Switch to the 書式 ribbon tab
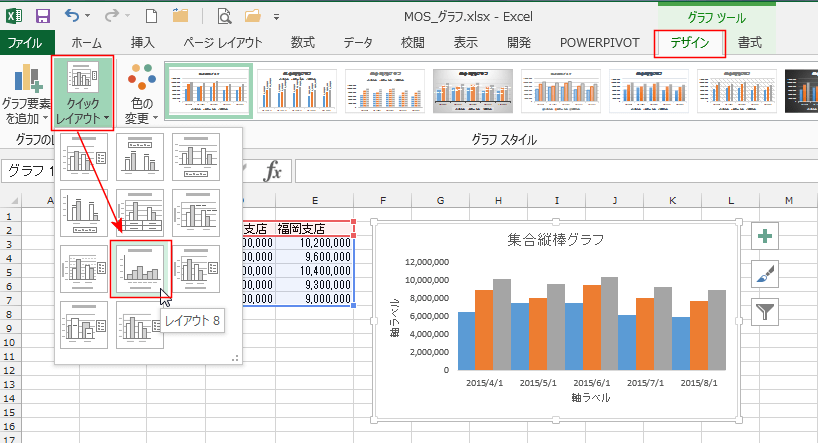Image resolution: width=818 pixels, height=443 pixels. [x=750, y=43]
